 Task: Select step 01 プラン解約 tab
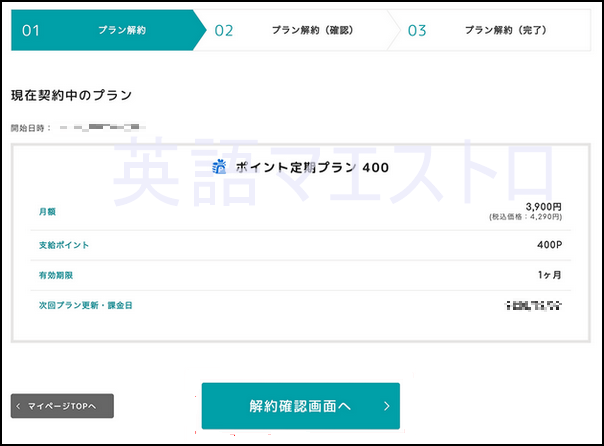tap(100, 30)
